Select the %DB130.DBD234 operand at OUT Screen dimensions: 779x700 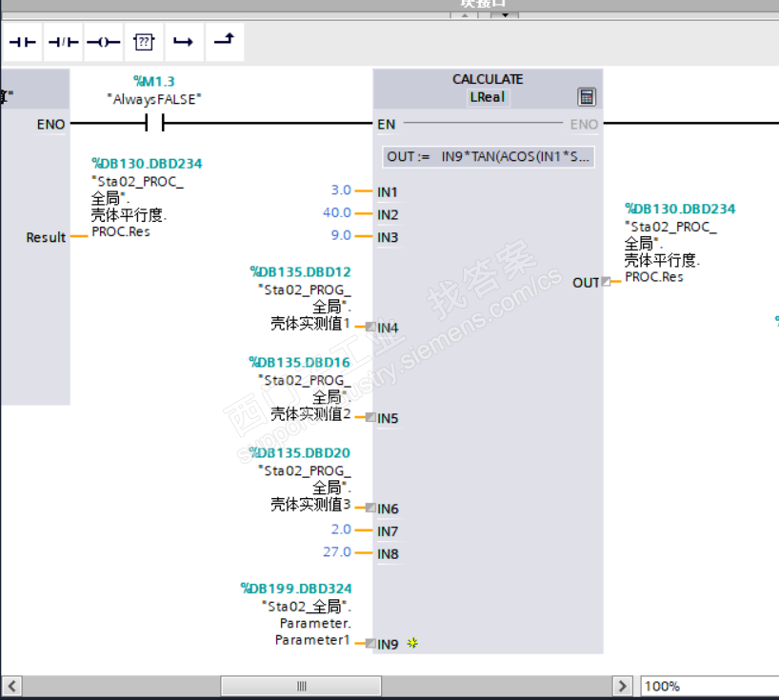(680, 209)
